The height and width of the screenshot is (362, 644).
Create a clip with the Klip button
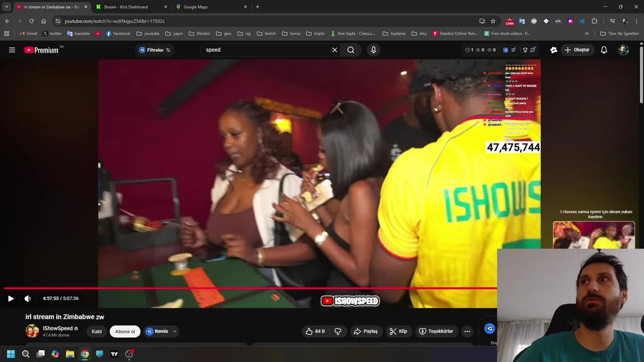(398, 331)
